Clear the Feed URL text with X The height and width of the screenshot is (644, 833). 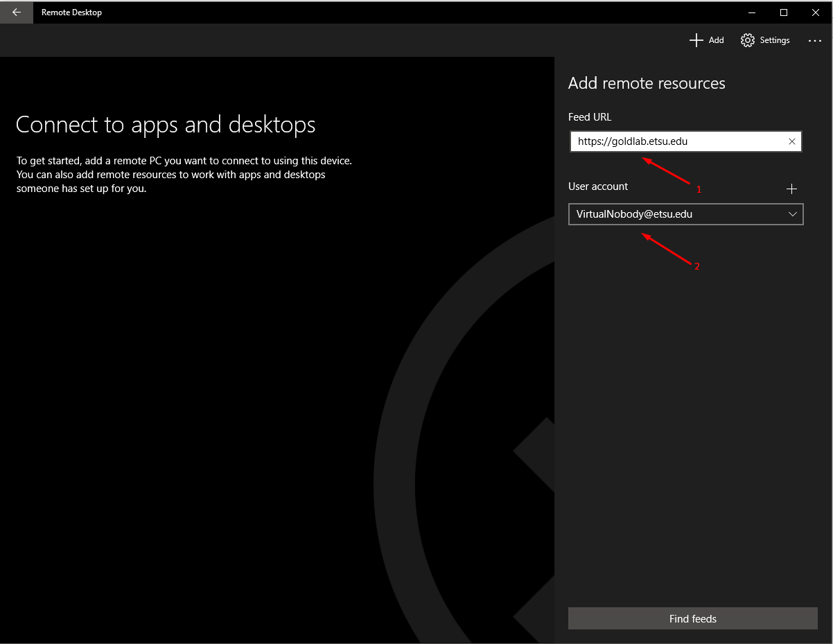tap(792, 141)
